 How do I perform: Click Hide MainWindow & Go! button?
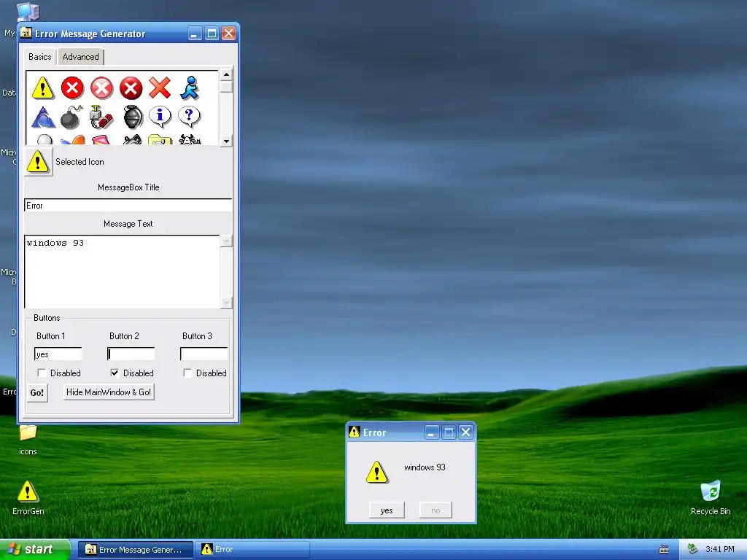(109, 392)
